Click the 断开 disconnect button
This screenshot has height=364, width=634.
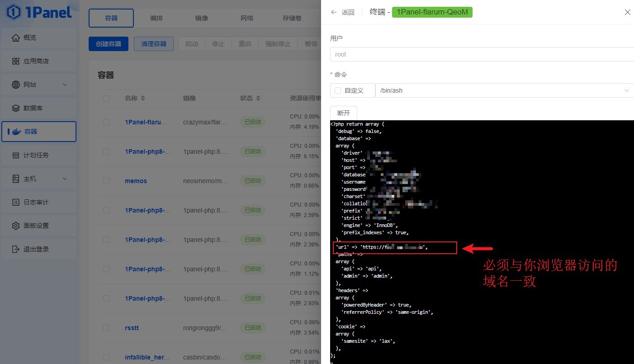(x=344, y=113)
